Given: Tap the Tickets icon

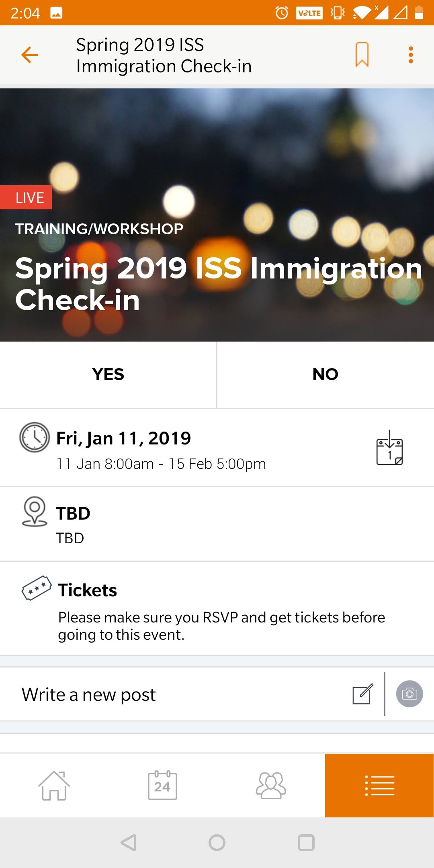Looking at the screenshot, I should 37,588.
